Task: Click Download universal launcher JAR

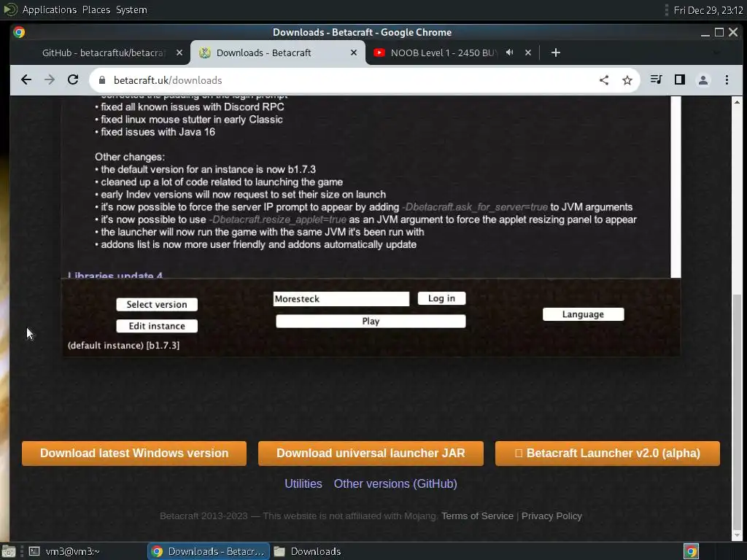Action: point(371,453)
